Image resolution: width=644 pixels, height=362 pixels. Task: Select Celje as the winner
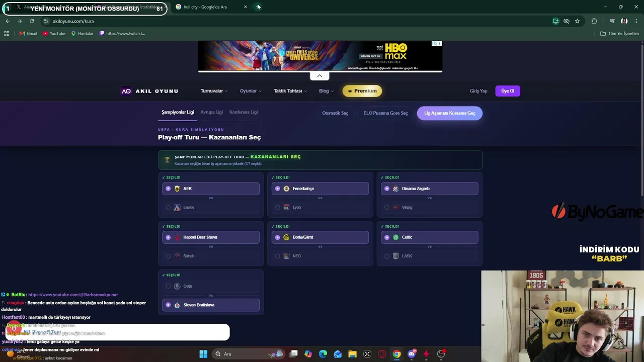point(211,286)
